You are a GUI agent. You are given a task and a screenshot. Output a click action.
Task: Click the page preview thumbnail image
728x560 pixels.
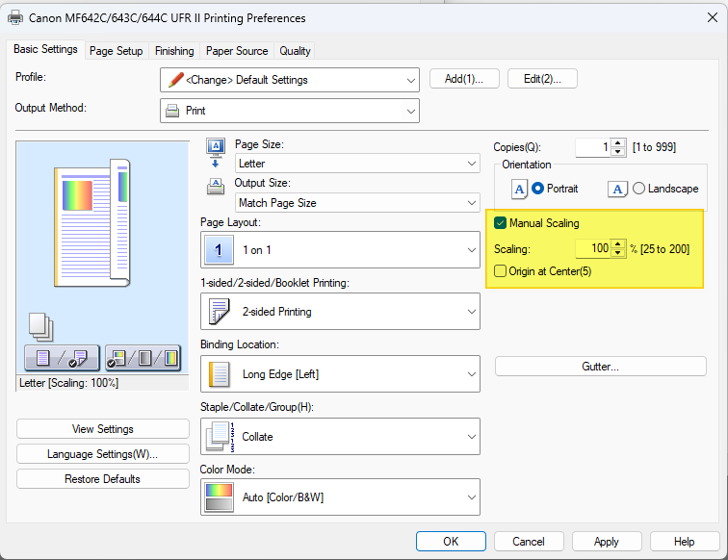(92, 223)
